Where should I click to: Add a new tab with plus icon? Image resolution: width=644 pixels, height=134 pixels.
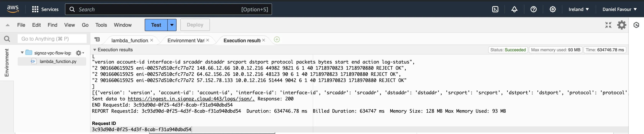click(x=277, y=39)
